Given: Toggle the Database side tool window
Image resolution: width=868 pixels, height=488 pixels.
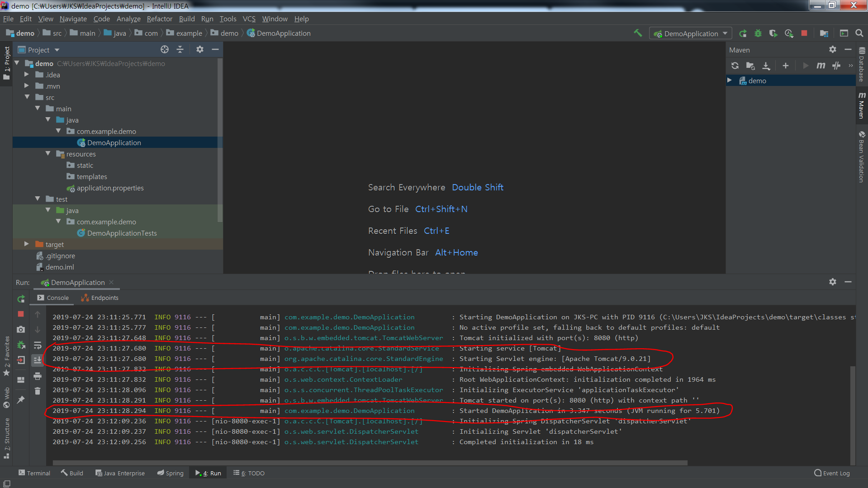Looking at the screenshot, I should pos(862,64).
